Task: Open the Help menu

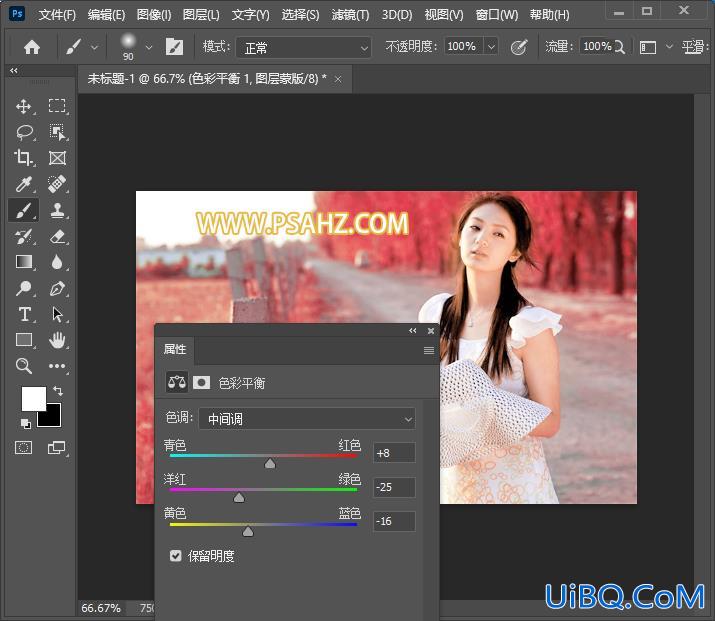Action: tap(549, 15)
